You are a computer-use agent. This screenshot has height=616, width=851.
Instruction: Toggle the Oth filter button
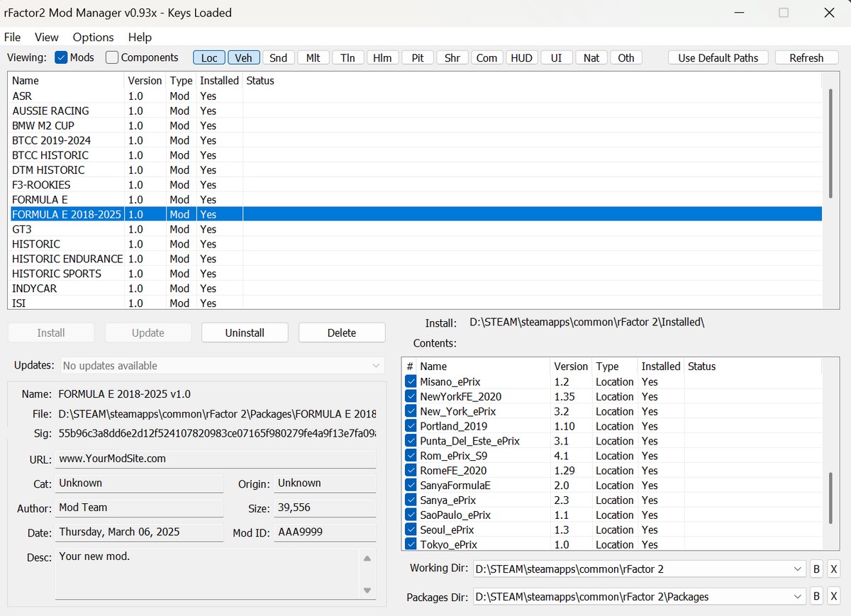click(x=626, y=58)
